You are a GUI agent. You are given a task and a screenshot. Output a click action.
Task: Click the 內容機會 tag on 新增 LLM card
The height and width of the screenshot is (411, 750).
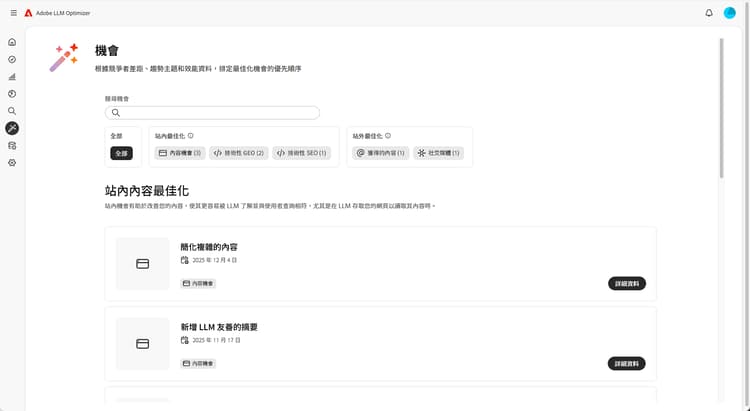pyautogui.click(x=198, y=364)
